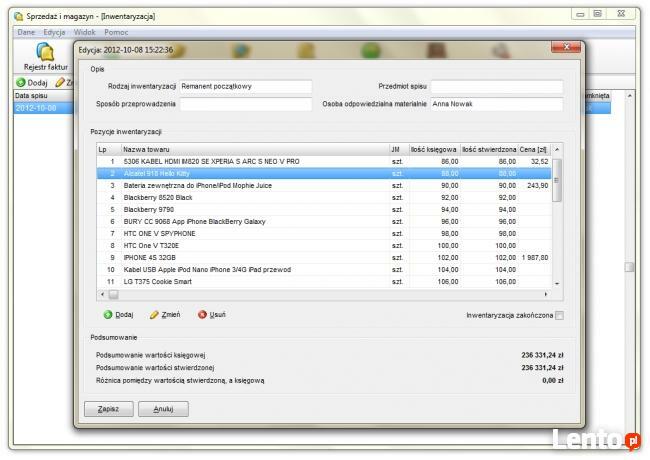
Task: Click the green Dodaj icon in the dialog
Action: pyautogui.click(x=108, y=314)
